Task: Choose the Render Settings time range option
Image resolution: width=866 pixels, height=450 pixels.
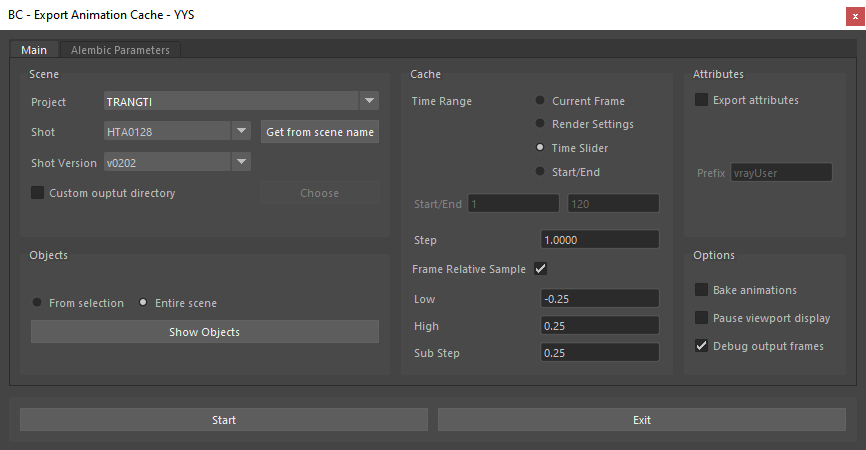Action: tap(540, 124)
